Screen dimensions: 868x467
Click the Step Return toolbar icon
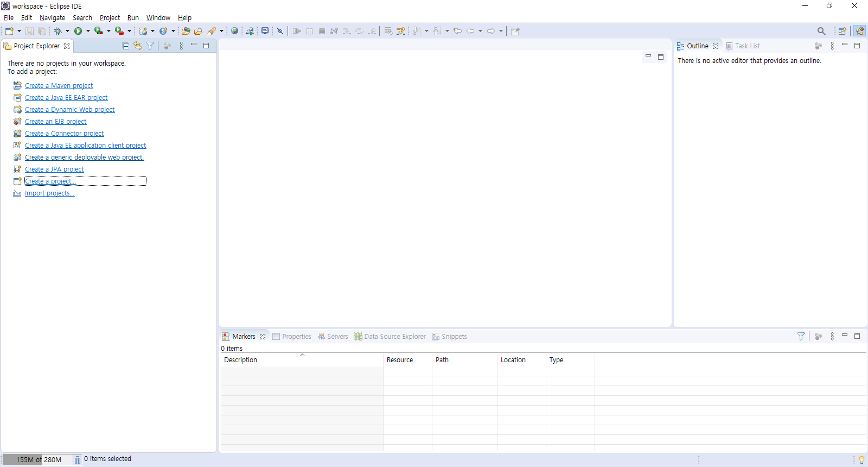tap(372, 31)
